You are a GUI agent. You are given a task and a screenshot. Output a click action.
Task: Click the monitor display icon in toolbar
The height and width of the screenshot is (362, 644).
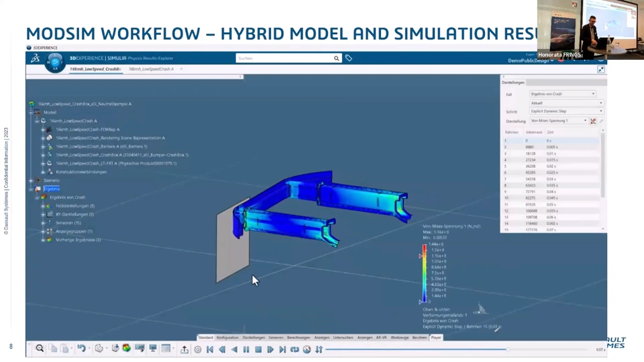coord(153,349)
